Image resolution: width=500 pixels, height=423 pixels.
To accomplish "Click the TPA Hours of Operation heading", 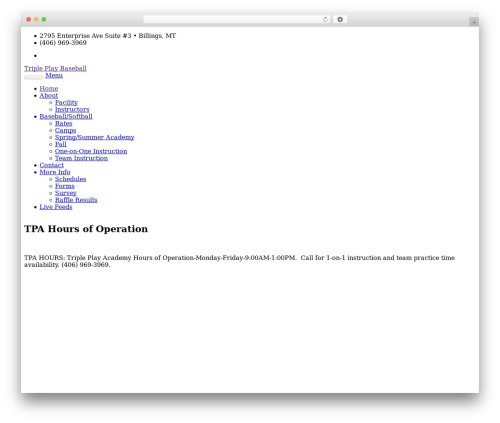I will (86, 229).
